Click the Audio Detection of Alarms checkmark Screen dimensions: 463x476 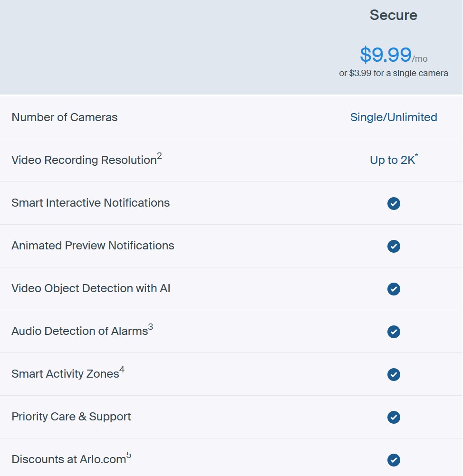click(394, 332)
